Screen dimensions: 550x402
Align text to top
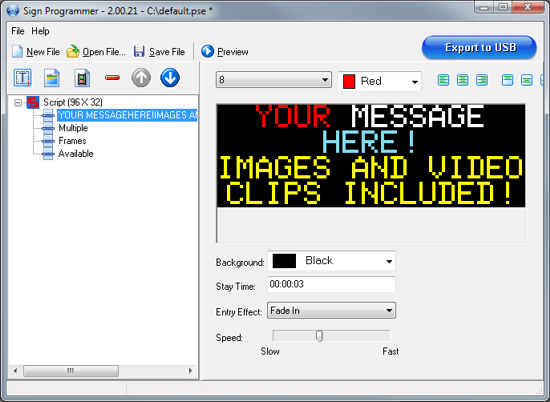click(x=507, y=80)
